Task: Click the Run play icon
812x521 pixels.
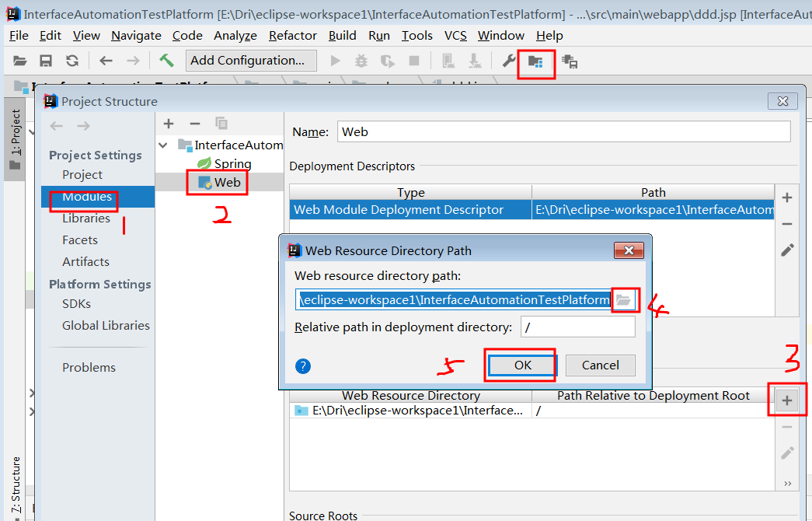Action: [x=335, y=61]
